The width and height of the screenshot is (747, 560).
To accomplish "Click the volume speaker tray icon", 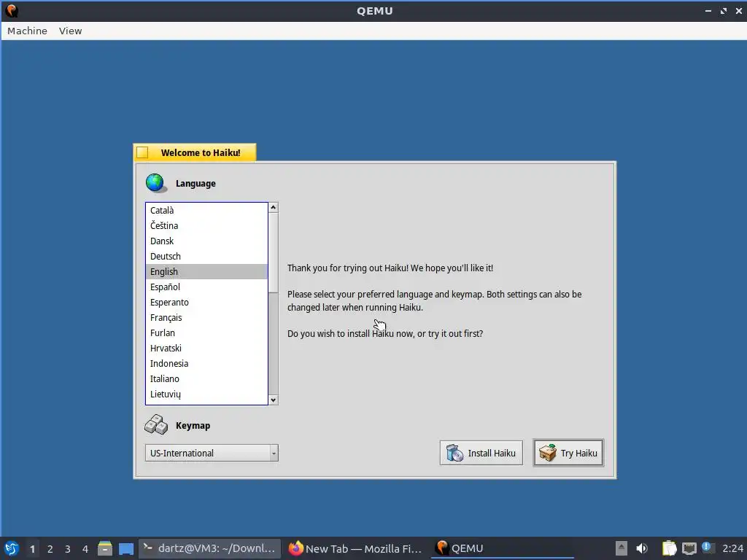I will pos(642,548).
